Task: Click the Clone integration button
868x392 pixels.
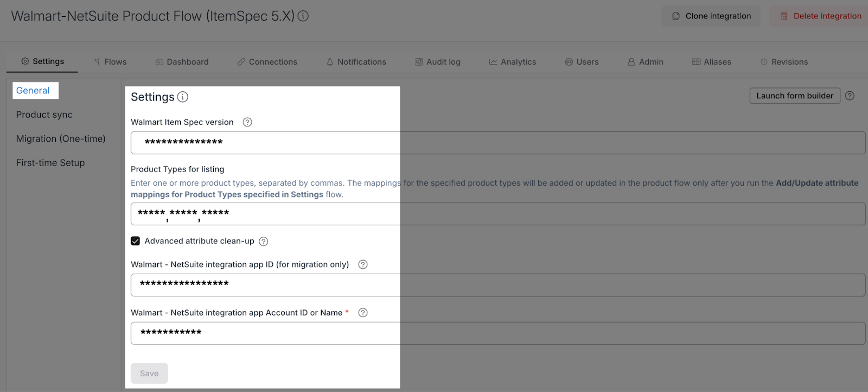Action: coord(711,16)
